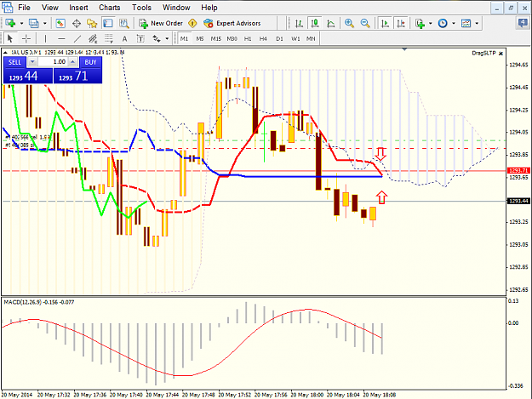Viewport: 532px width, 399px height.
Task: Open the Insert menu
Action: coord(78,8)
